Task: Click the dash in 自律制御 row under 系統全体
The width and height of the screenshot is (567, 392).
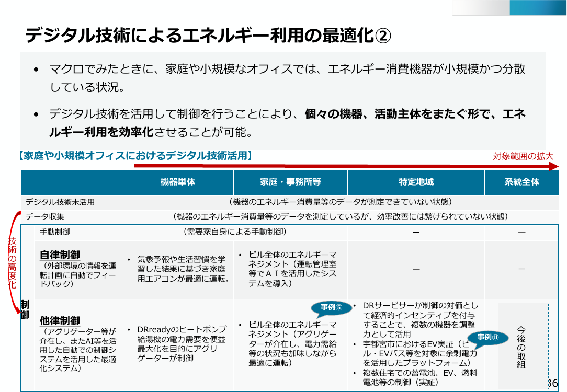Action: (x=521, y=269)
